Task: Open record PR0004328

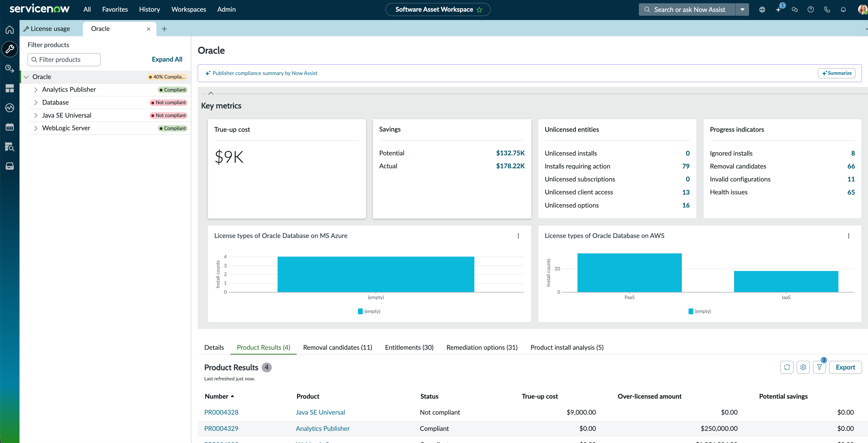Action: (x=221, y=412)
